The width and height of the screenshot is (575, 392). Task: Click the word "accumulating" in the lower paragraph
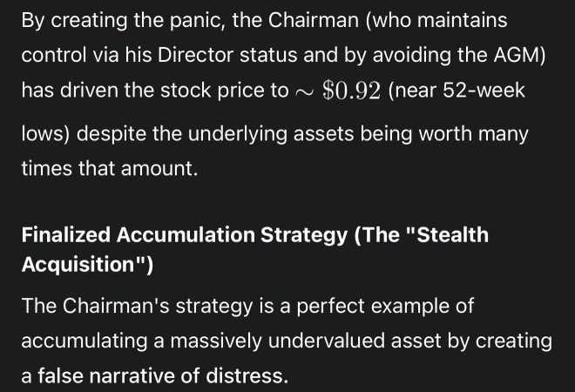pos(84,341)
